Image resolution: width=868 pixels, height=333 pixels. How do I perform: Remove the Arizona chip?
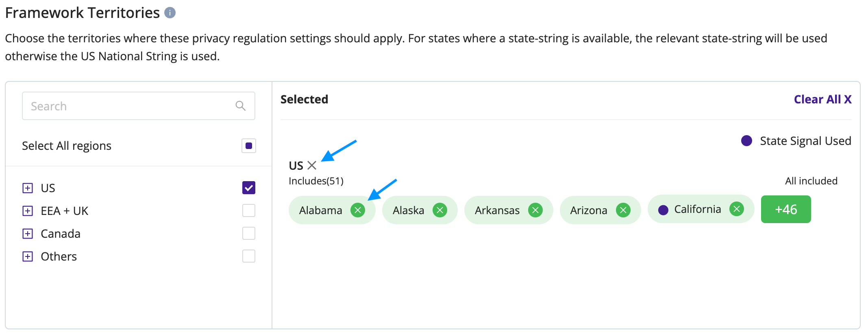[x=623, y=210]
